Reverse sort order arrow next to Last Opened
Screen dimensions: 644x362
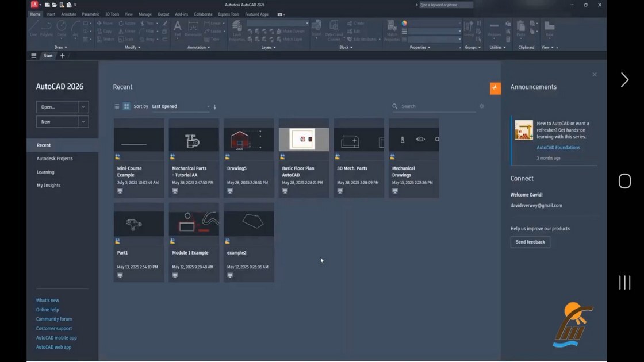pyautogui.click(x=215, y=107)
